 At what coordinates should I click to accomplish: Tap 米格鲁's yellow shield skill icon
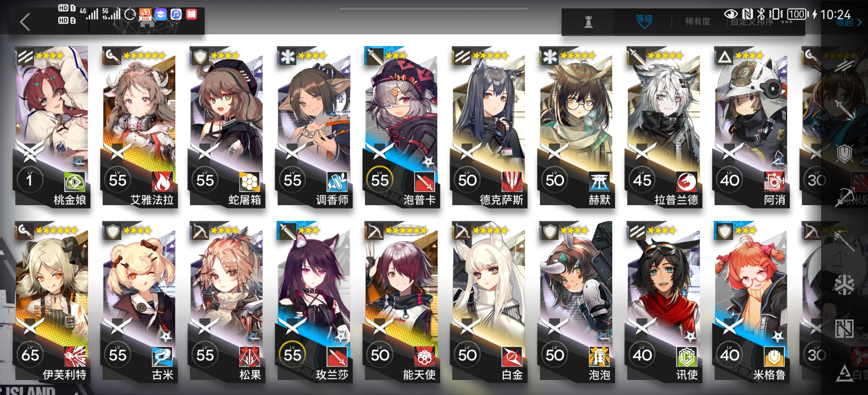pyautogui.click(x=774, y=356)
